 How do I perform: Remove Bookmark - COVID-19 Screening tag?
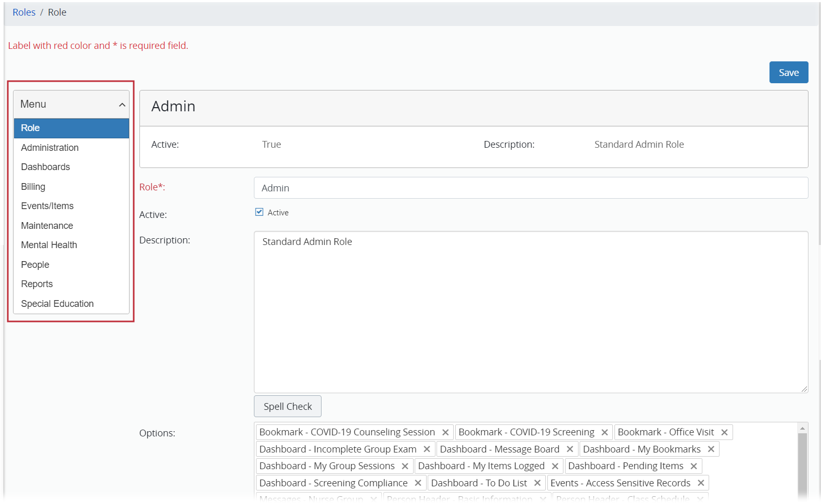click(x=605, y=433)
